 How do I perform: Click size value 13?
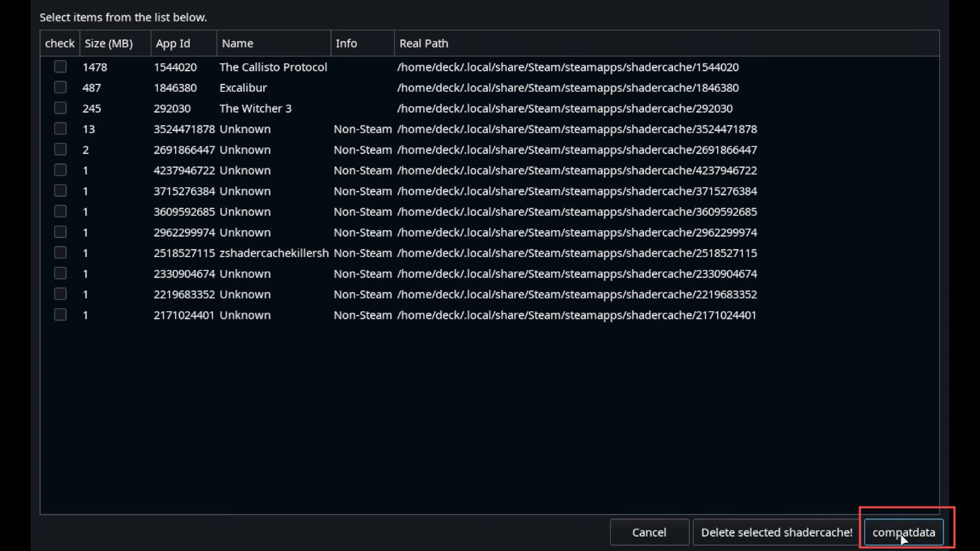[89, 129]
